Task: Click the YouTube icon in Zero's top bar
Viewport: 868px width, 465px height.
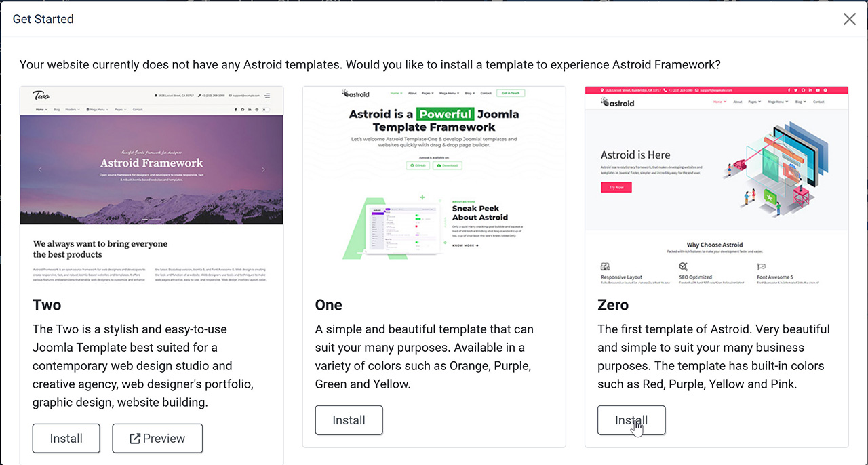Action: pos(818,90)
